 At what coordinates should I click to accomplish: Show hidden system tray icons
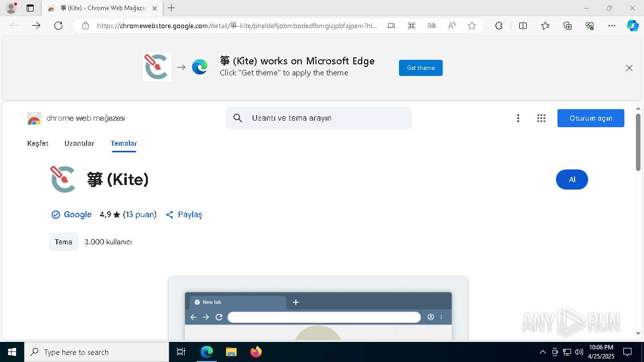(542, 352)
